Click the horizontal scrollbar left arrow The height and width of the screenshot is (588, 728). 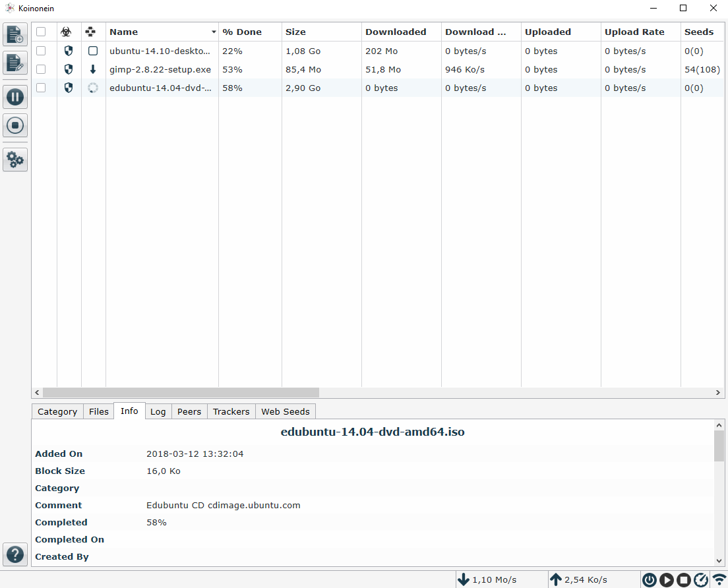(37, 393)
